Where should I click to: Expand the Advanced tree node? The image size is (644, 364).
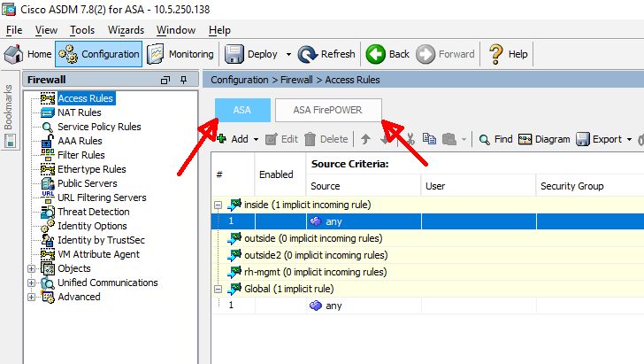31,297
